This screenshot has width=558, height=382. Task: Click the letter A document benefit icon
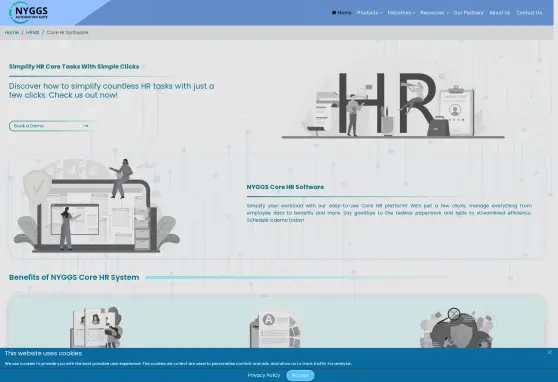(275, 329)
